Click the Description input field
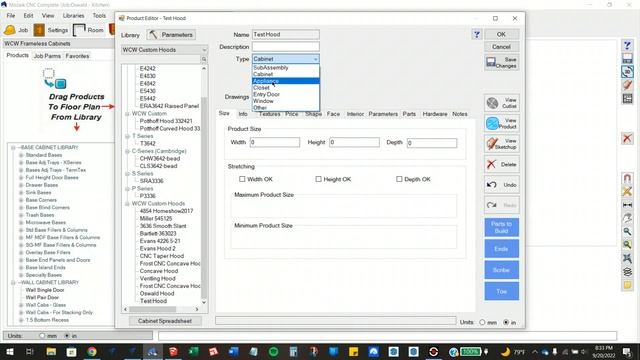This screenshot has width=640, height=360. pyautogui.click(x=286, y=47)
